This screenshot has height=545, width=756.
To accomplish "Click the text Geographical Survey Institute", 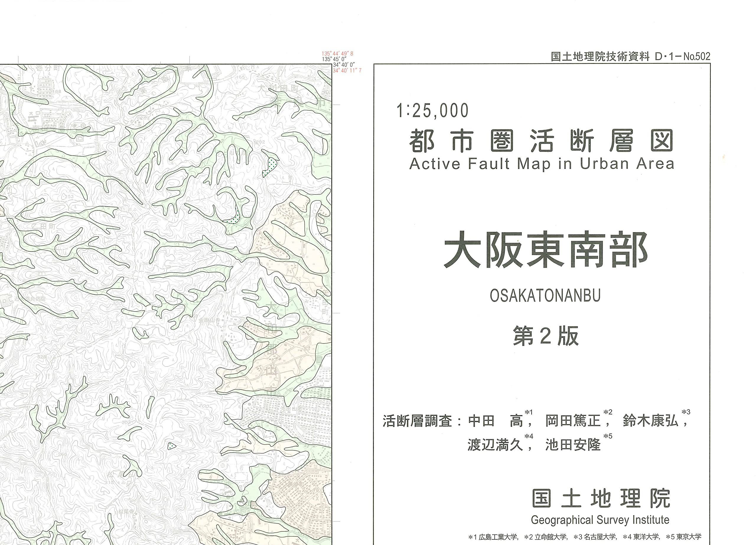I will [x=600, y=520].
